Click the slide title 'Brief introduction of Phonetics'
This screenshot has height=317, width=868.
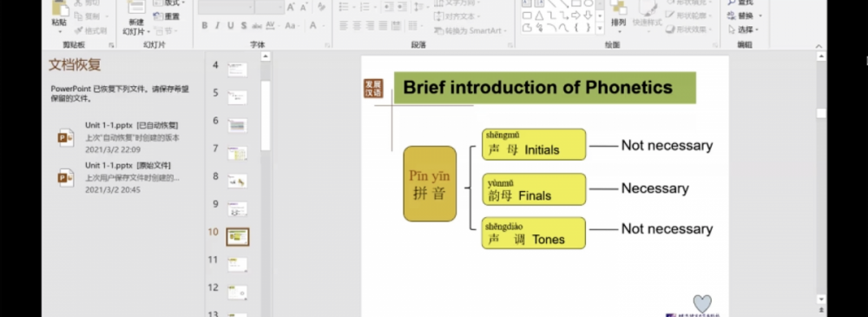point(537,88)
